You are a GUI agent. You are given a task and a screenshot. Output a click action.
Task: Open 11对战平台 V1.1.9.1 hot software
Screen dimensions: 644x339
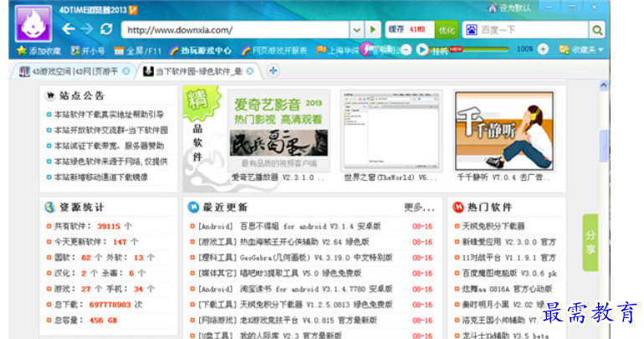509,258
